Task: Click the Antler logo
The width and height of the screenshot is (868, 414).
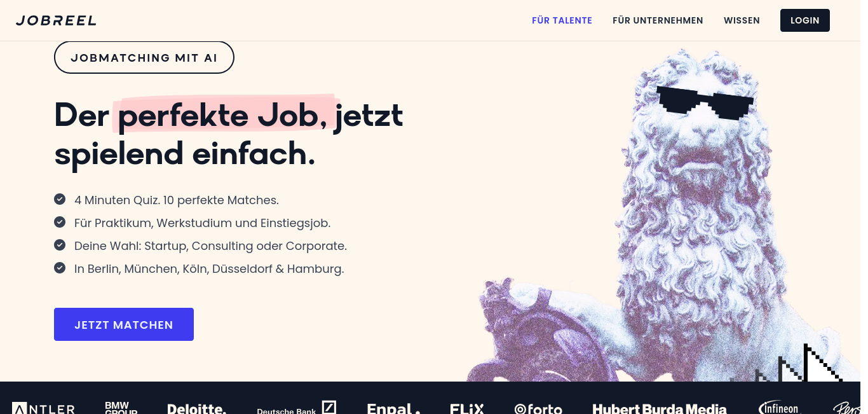Action: point(43,408)
